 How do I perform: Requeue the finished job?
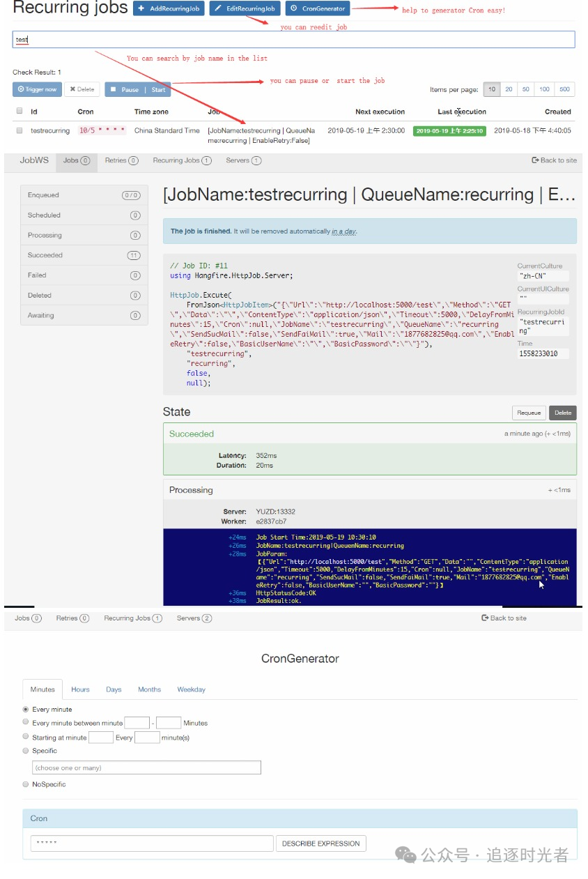(528, 413)
